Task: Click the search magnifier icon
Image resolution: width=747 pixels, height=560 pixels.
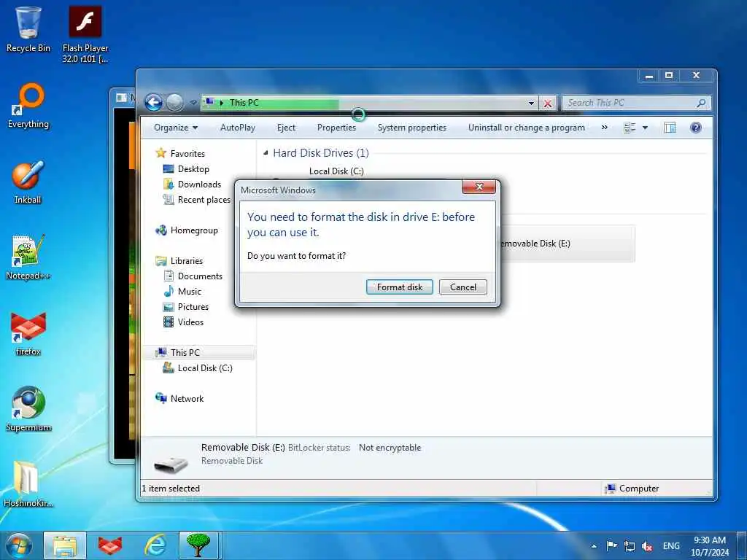Action: point(701,103)
